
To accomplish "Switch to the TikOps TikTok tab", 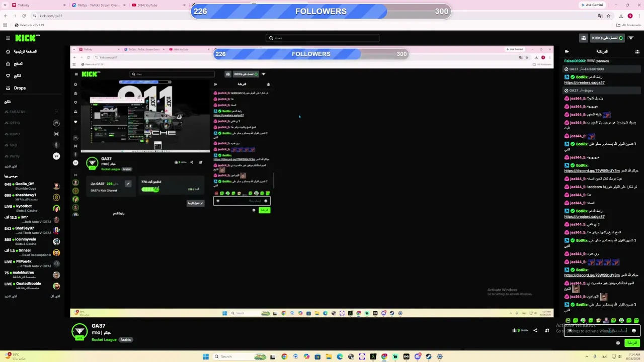I will [x=98, y=5].
